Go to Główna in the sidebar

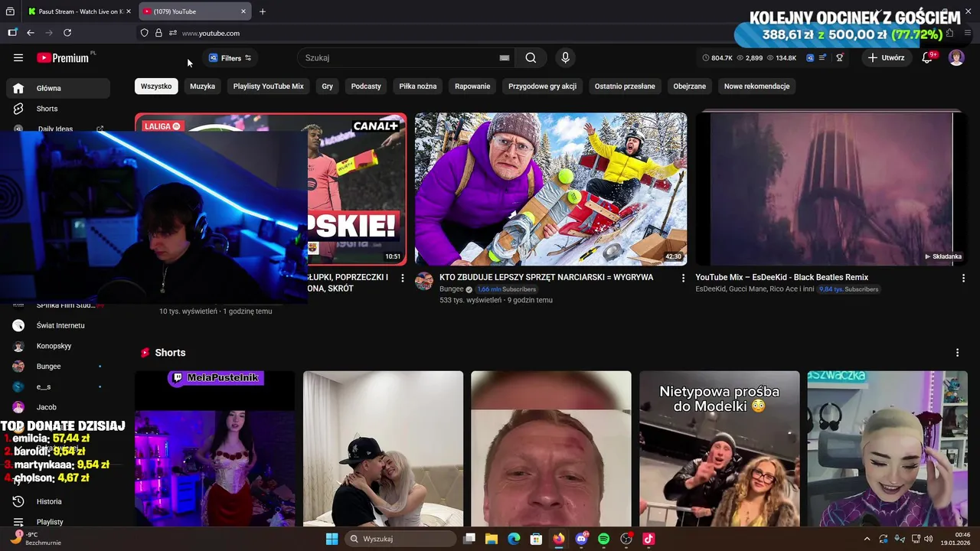(x=58, y=88)
